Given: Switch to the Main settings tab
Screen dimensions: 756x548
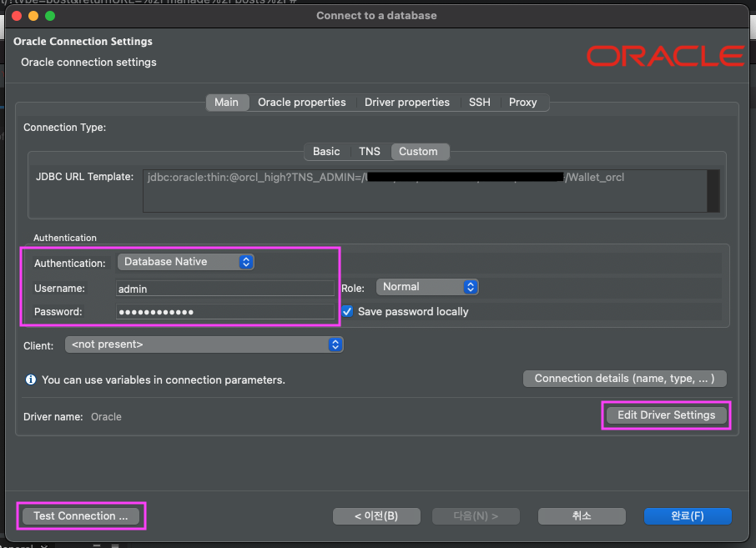Looking at the screenshot, I should pyautogui.click(x=227, y=103).
